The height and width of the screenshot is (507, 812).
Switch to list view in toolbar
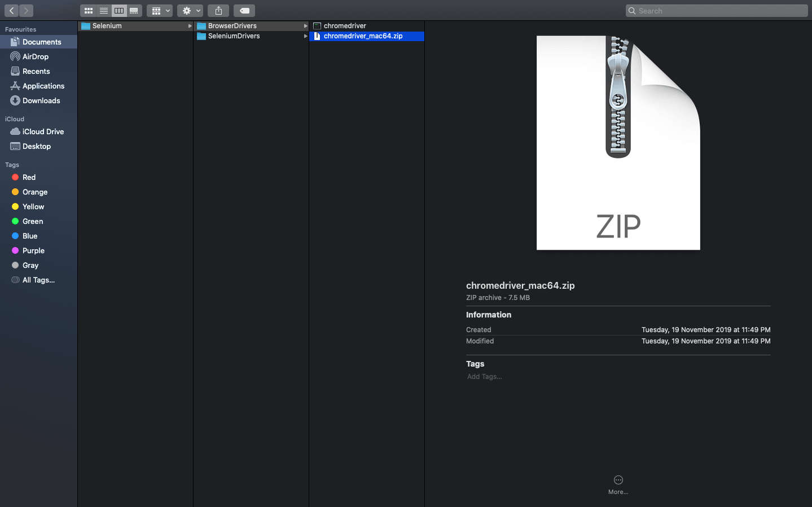click(x=104, y=11)
